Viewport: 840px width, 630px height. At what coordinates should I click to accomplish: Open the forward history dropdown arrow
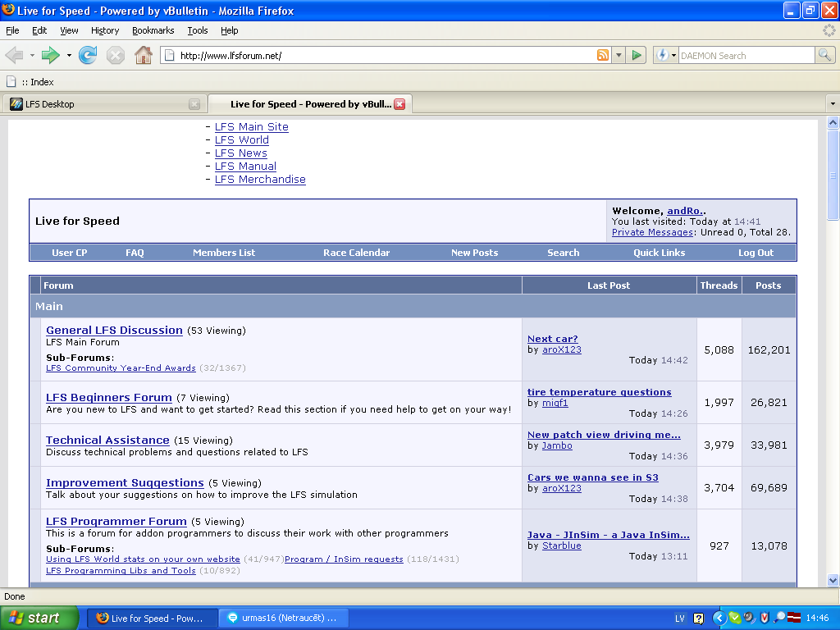tap(69, 55)
